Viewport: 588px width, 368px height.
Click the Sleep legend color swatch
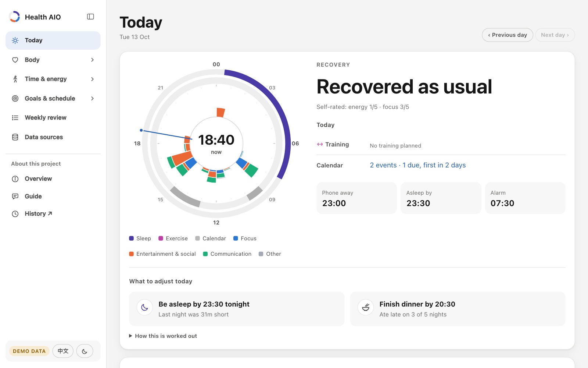point(132,238)
